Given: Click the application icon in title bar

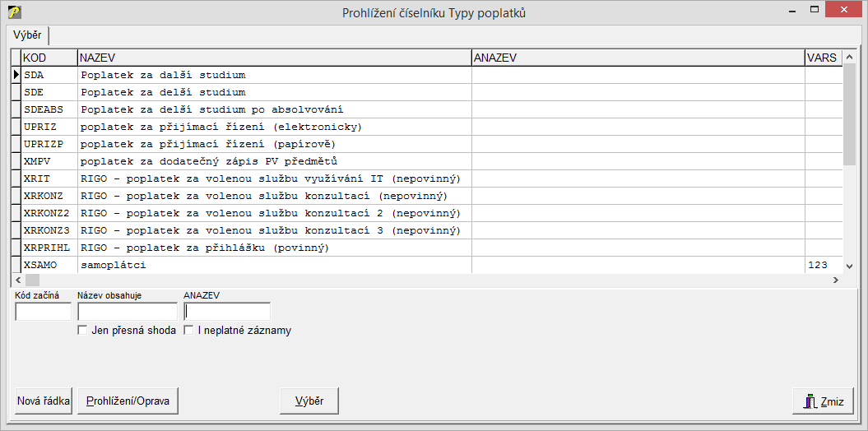Looking at the screenshot, I should pyautogui.click(x=14, y=12).
